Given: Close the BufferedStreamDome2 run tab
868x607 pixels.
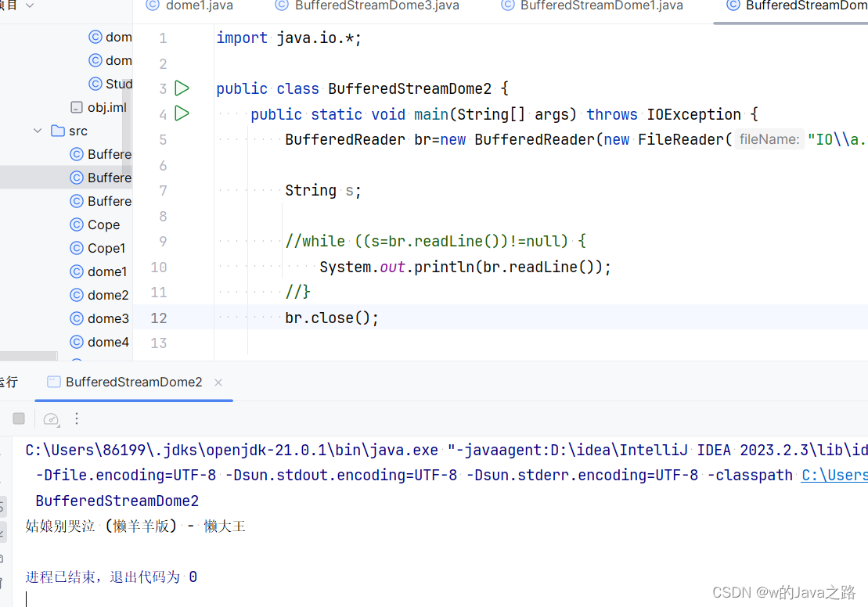Looking at the screenshot, I should click(x=218, y=383).
